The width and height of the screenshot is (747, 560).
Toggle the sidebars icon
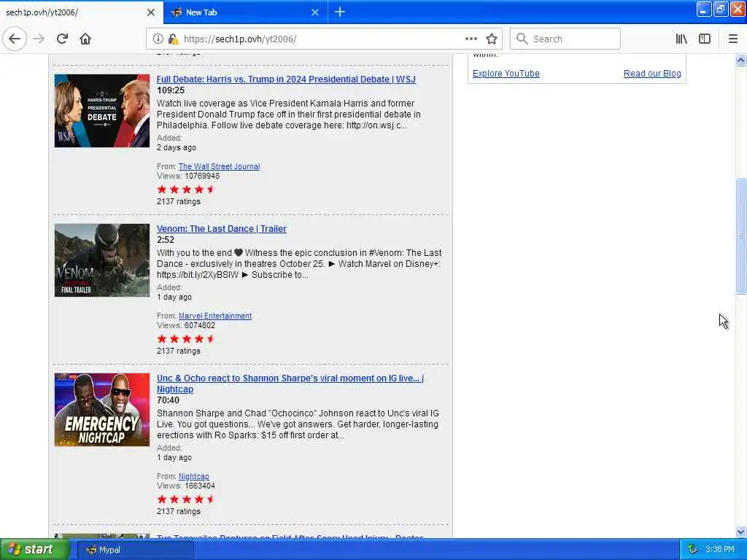(705, 39)
